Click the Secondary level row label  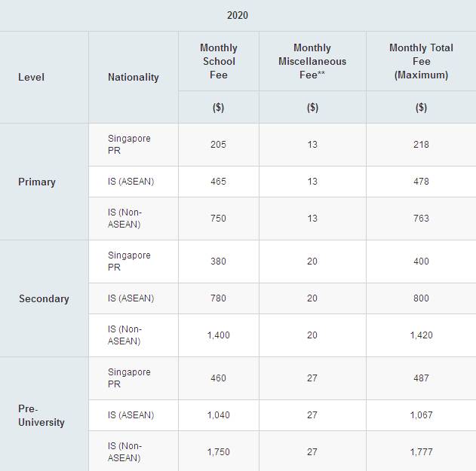(44, 298)
